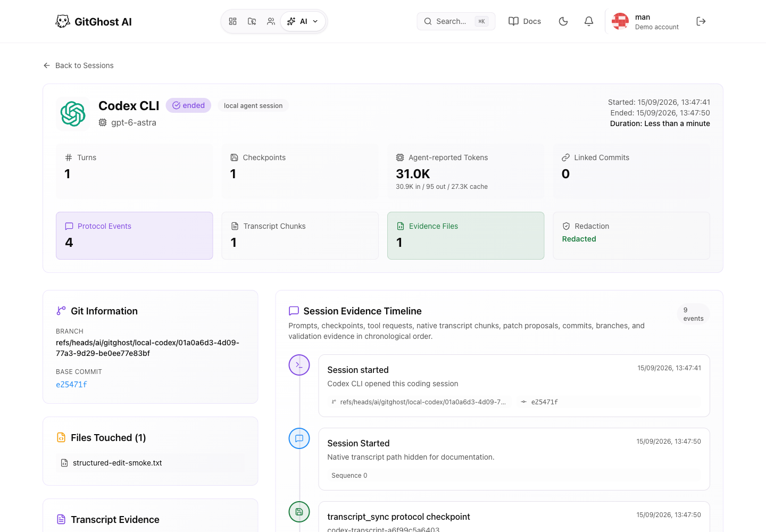The image size is (766, 532).
Task: Open structured-edit-smoke.txt file row
Action: tap(151, 463)
